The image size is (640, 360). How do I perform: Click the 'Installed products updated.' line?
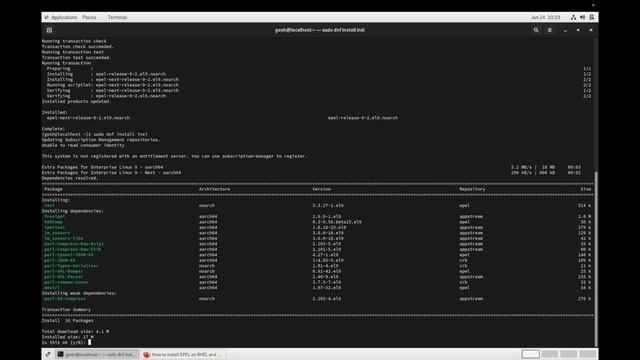tap(76, 101)
